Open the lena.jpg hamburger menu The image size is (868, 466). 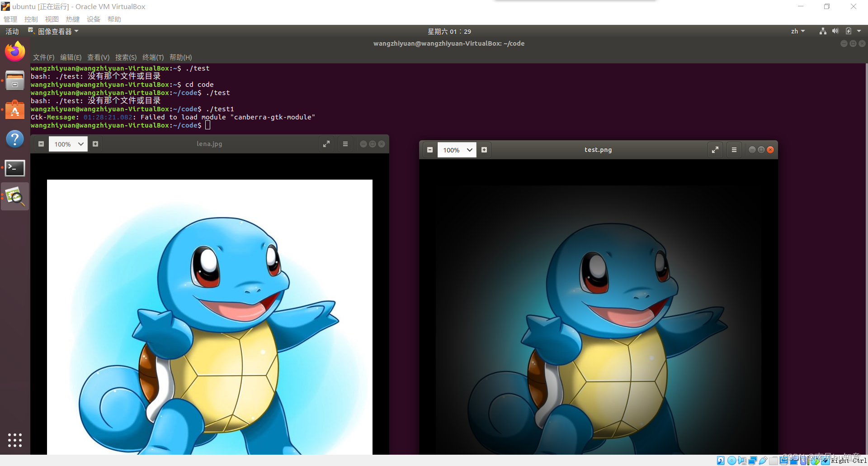[x=345, y=144]
